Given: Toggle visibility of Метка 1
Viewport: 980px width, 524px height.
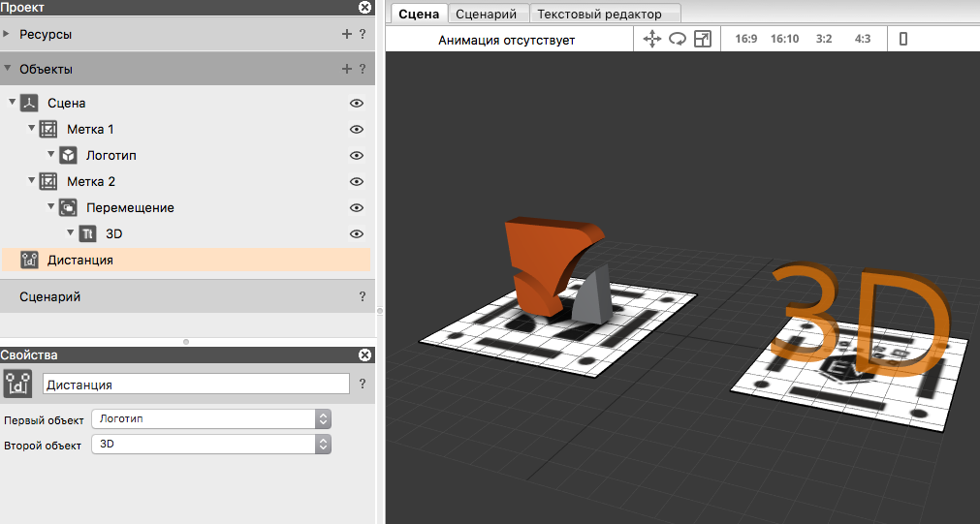Looking at the screenshot, I should [356, 129].
